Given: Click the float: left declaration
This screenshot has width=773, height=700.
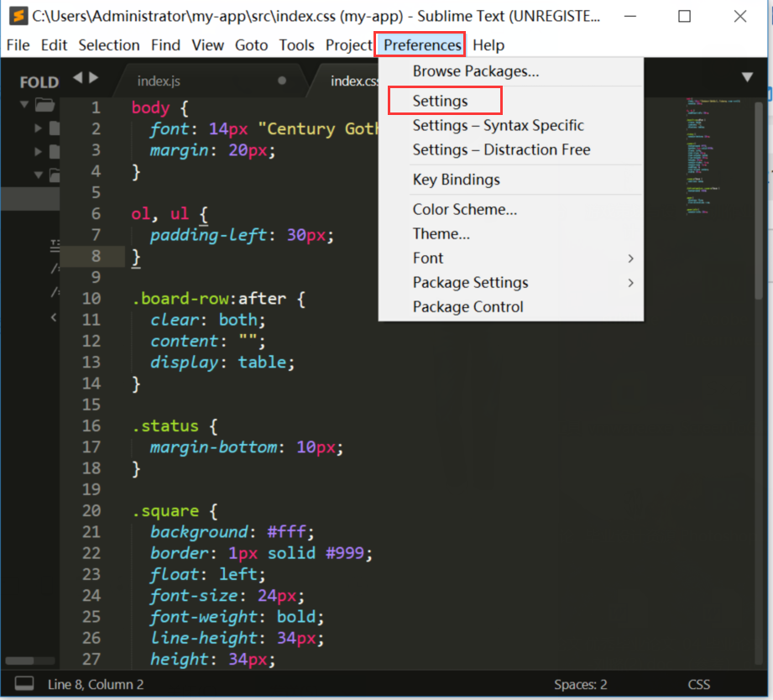Looking at the screenshot, I should point(207,574).
